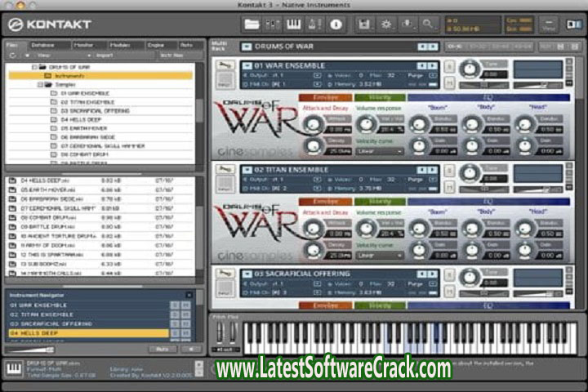The image size is (588, 392).
Task: Solo the 03 Sacrificial Offering instrument
Action: [x=450, y=274]
